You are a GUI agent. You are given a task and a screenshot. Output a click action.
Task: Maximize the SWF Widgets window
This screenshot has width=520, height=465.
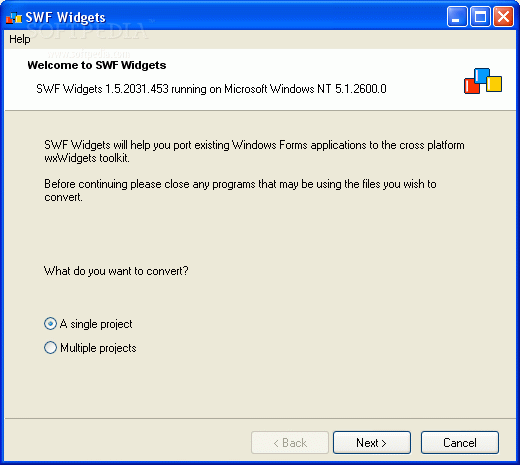click(480, 16)
